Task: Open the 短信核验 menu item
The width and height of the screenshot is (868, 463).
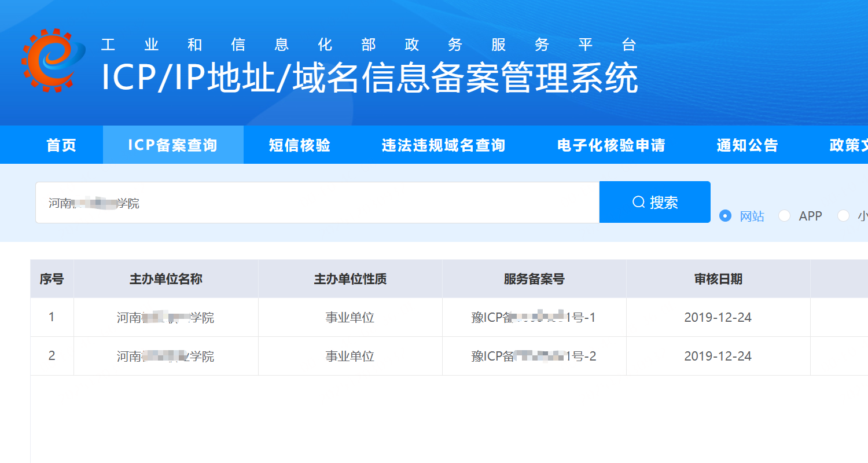Action: (299, 145)
